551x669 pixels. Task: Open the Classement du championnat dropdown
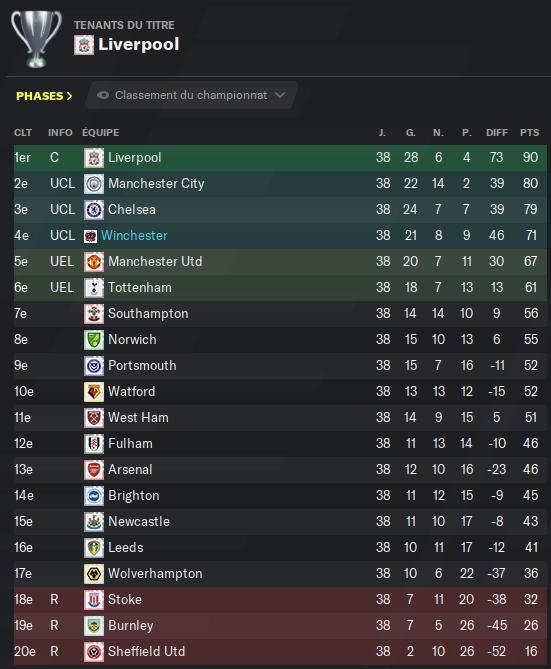coord(191,95)
